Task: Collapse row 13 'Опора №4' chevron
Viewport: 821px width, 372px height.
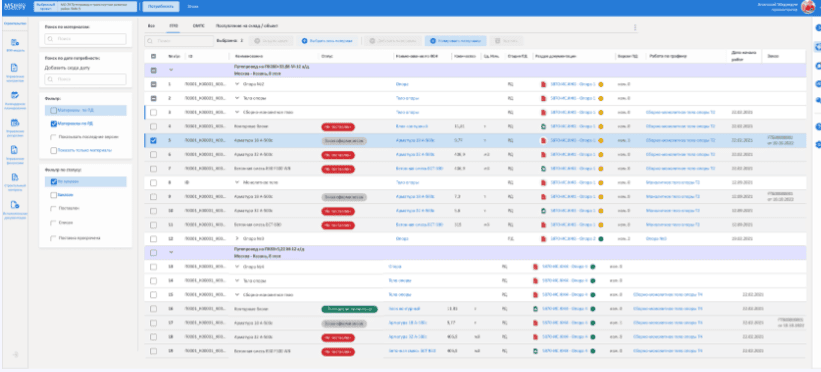Action: pos(237,267)
